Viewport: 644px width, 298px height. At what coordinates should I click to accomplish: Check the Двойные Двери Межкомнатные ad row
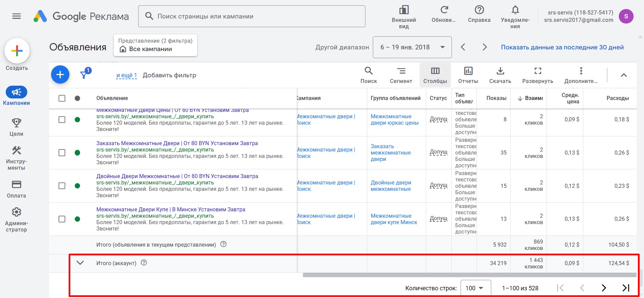click(x=62, y=186)
